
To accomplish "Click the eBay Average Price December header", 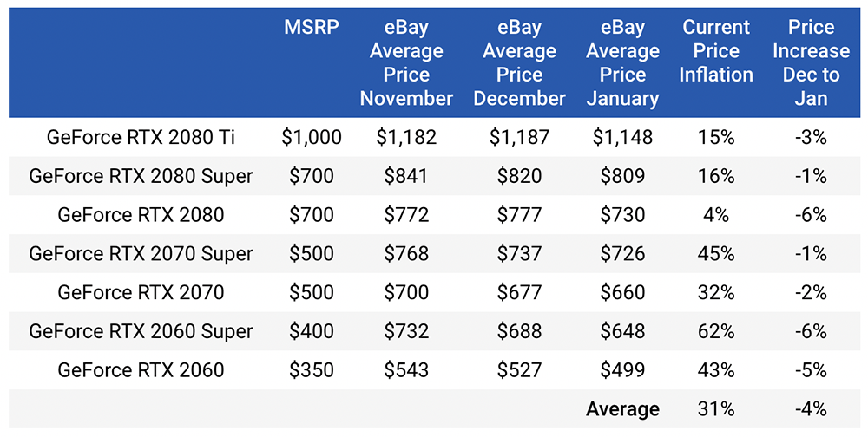I will click(x=519, y=62).
